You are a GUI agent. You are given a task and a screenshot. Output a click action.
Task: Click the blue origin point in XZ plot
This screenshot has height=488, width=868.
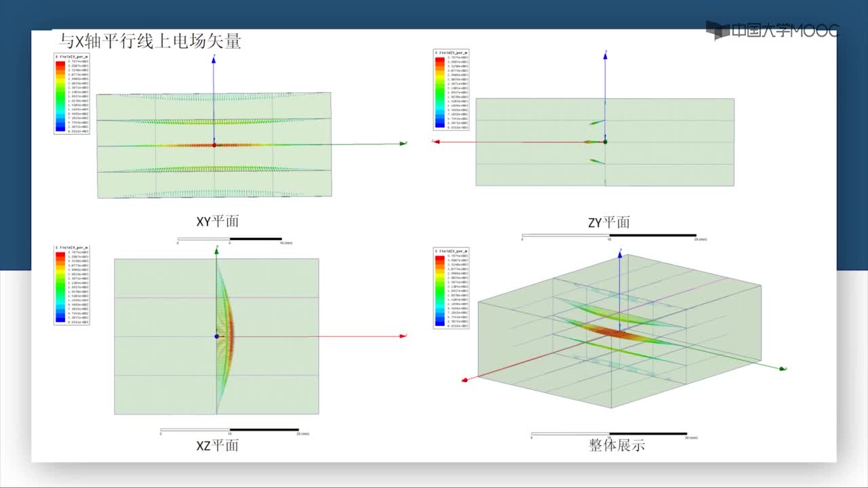point(216,336)
